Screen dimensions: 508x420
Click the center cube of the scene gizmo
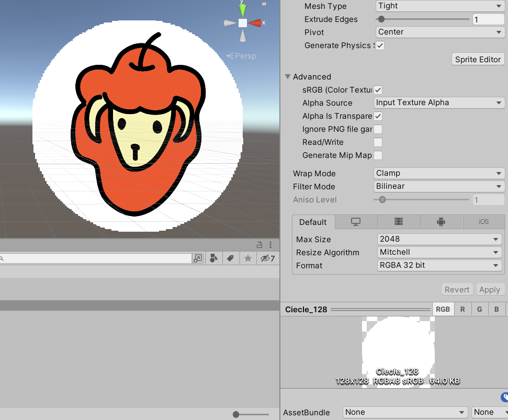[x=243, y=23]
